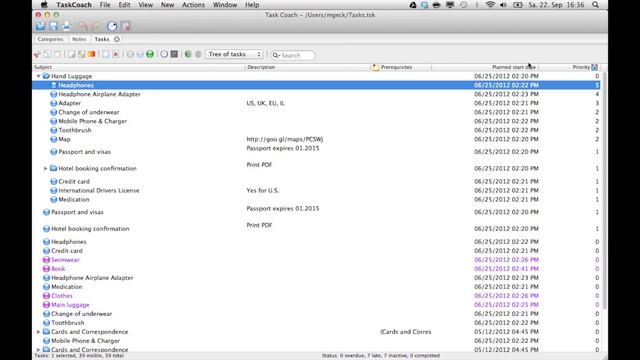The width and height of the screenshot is (640, 360).
Task: Open the Actions menu
Action: [x=193, y=5]
